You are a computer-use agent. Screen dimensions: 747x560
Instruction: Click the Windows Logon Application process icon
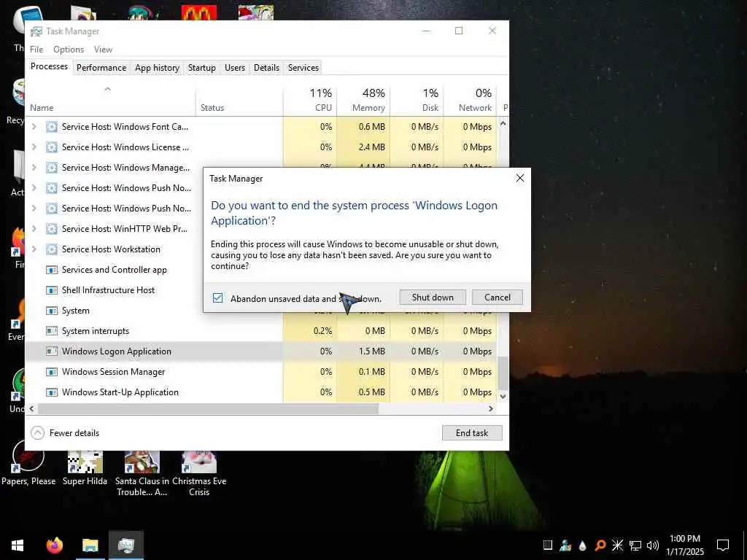tap(52, 351)
